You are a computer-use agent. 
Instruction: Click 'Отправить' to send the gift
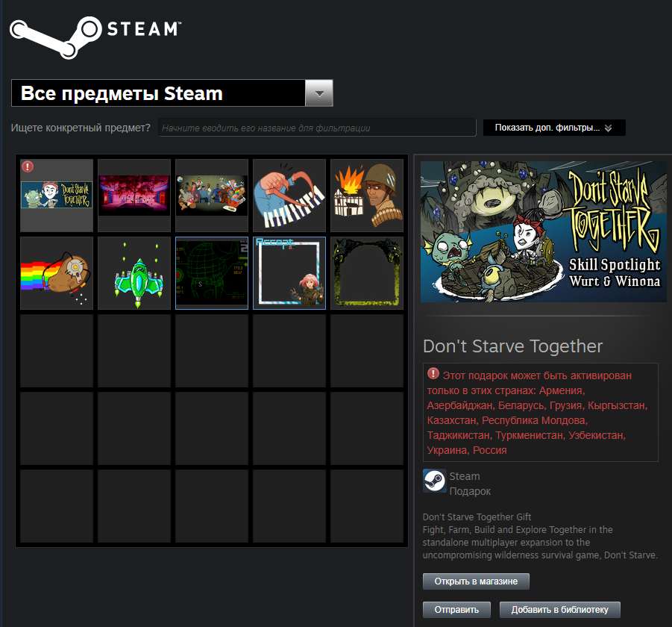(x=456, y=609)
